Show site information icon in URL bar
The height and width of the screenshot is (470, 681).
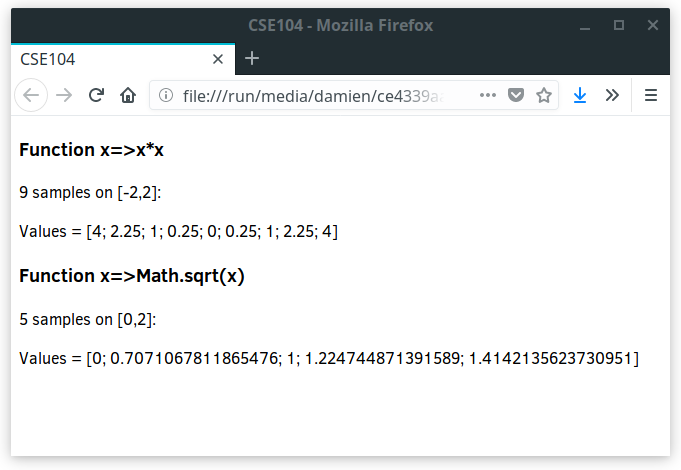(166, 95)
